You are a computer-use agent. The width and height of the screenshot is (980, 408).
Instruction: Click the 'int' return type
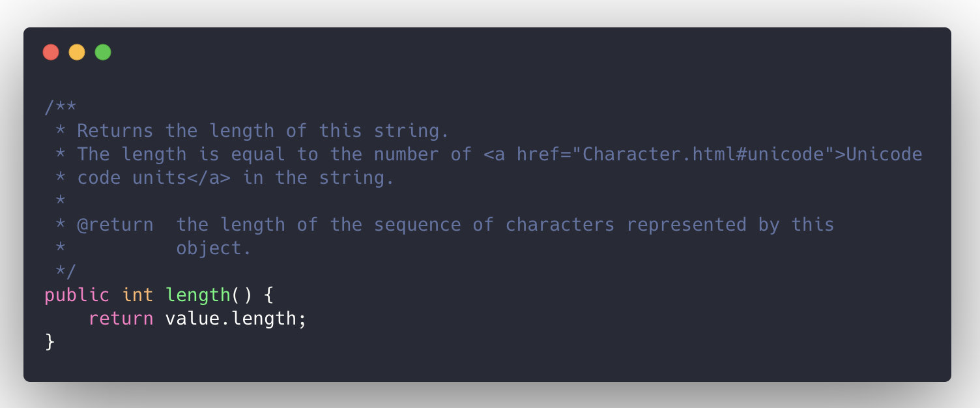point(137,295)
